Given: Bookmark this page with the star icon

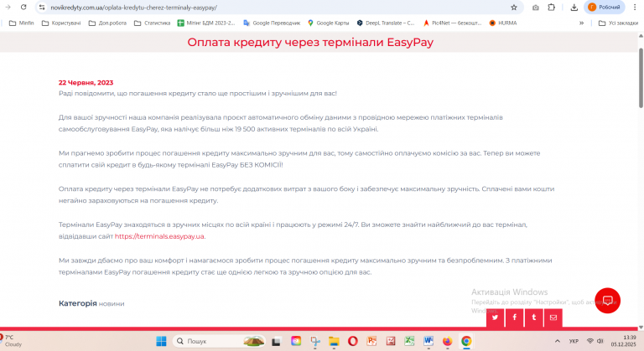Looking at the screenshot, I should tap(514, 8).
